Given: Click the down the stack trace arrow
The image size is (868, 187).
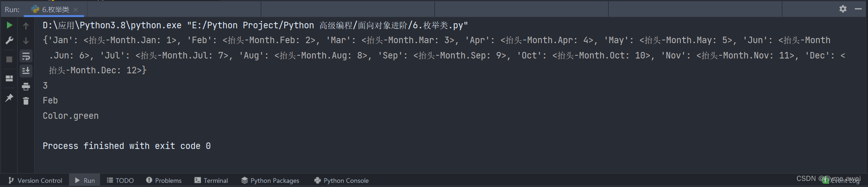Looking at the screenshot, I should (x=26, y=41).
